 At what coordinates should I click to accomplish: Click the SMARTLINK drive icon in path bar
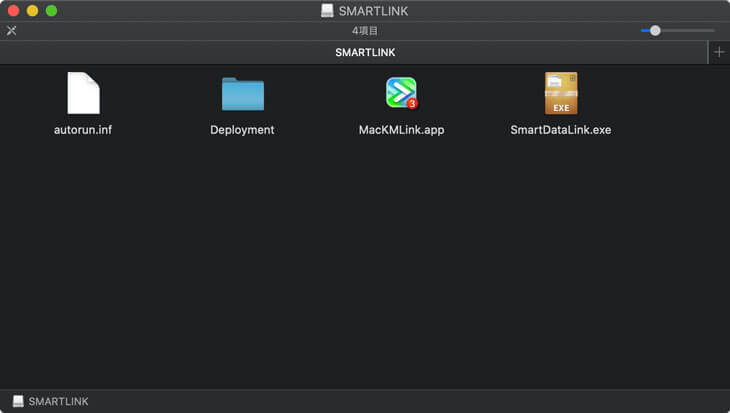click(18, 401)
